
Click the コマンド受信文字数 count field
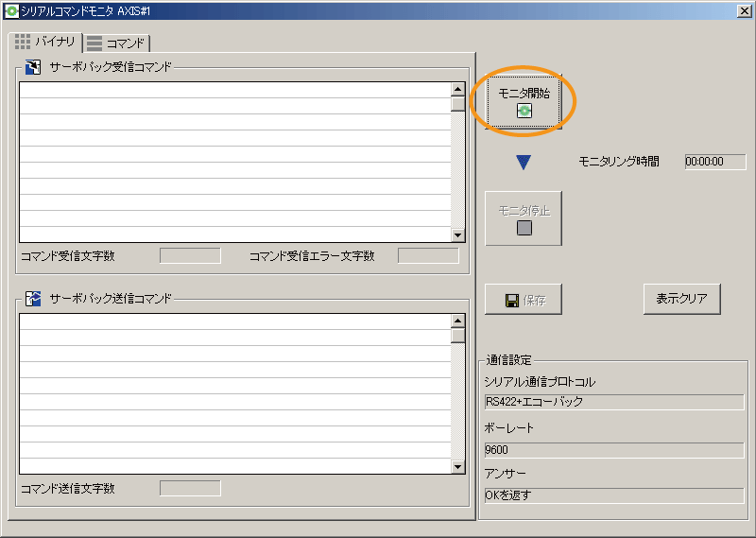coord(190,255)
